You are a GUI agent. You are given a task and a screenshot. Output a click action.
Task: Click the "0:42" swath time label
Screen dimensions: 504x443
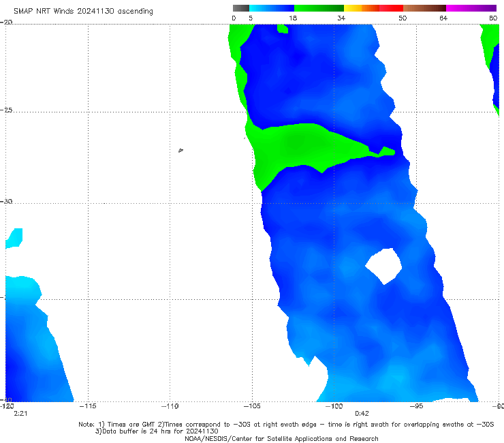tap(362, 414)
